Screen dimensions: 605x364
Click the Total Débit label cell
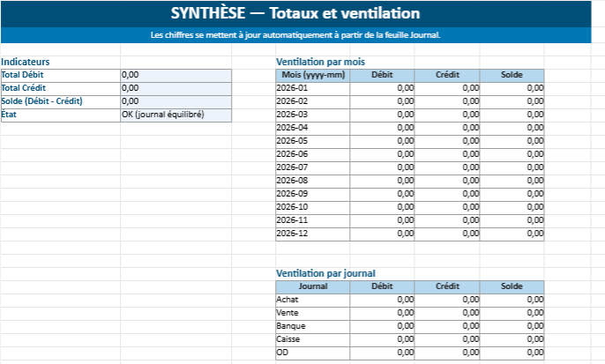(x=60, y=75)
